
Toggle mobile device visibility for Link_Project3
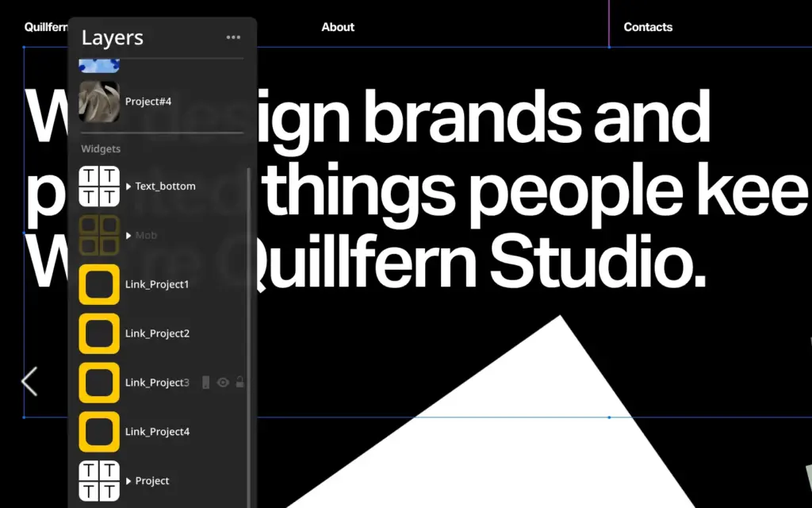coord(205,383)
